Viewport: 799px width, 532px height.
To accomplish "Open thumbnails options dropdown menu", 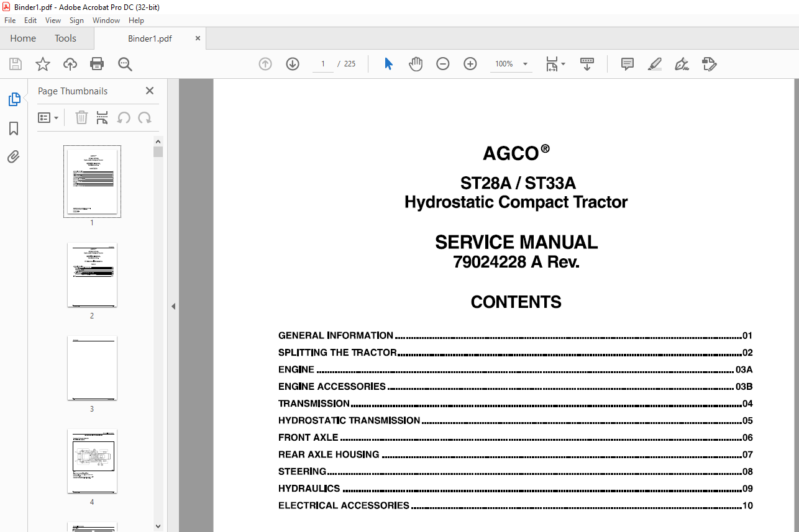I will pos(48,117).
